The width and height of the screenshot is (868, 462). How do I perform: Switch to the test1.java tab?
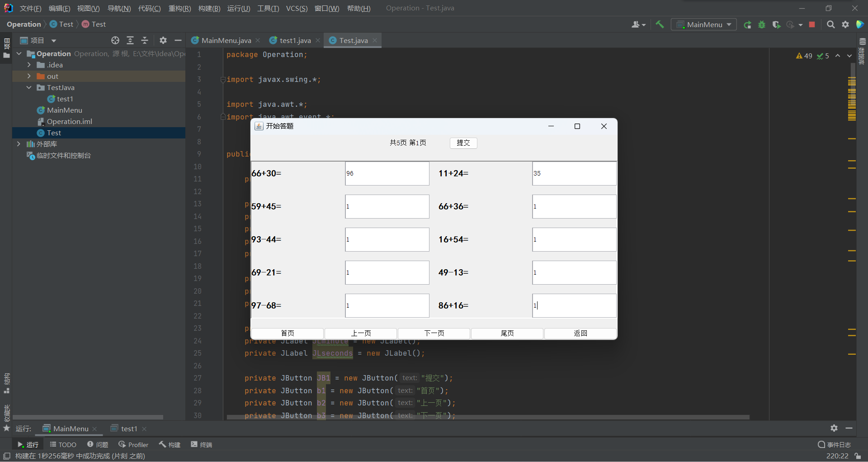click(x=295, y=40)
